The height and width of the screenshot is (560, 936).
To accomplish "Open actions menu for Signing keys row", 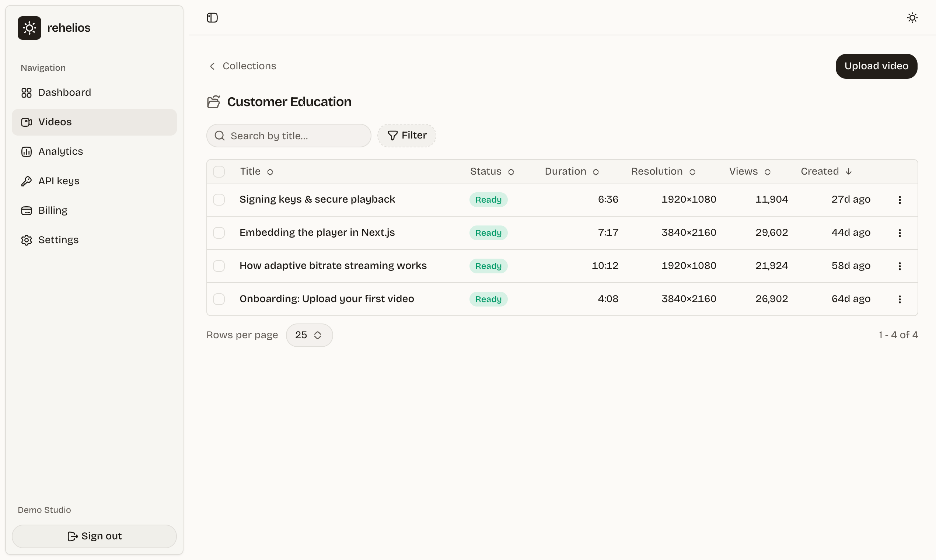I will (x=900, y=200).
